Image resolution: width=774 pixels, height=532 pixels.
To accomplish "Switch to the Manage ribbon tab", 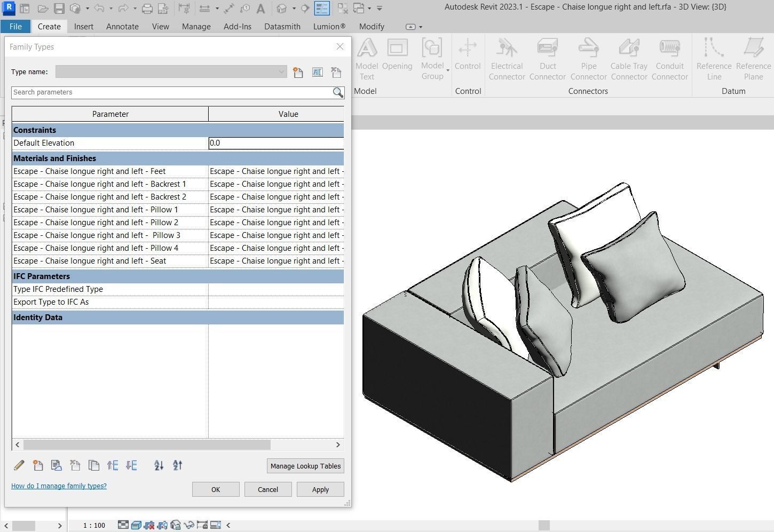I will click(196, 27).
